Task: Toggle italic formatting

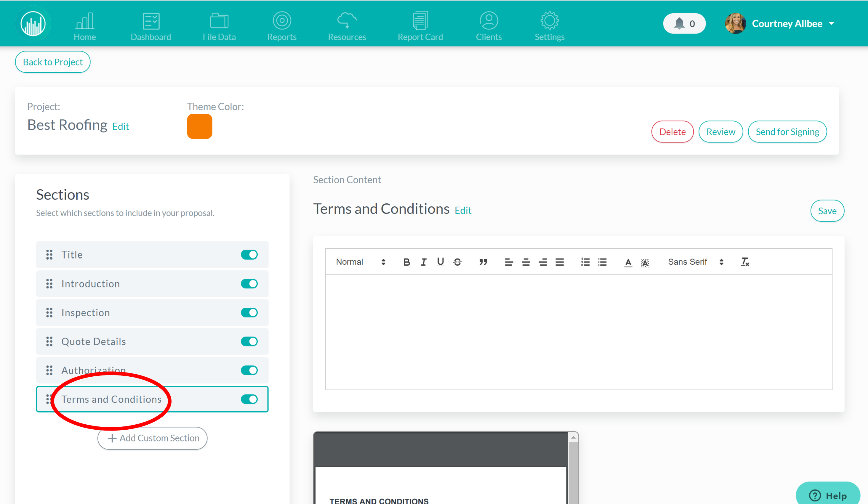Action: point(423,262)
